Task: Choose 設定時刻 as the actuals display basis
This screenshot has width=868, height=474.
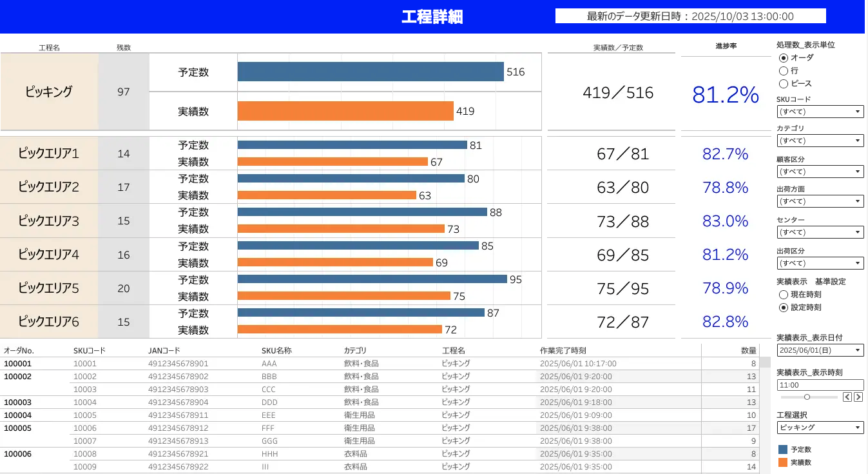Action: [784, 308]
